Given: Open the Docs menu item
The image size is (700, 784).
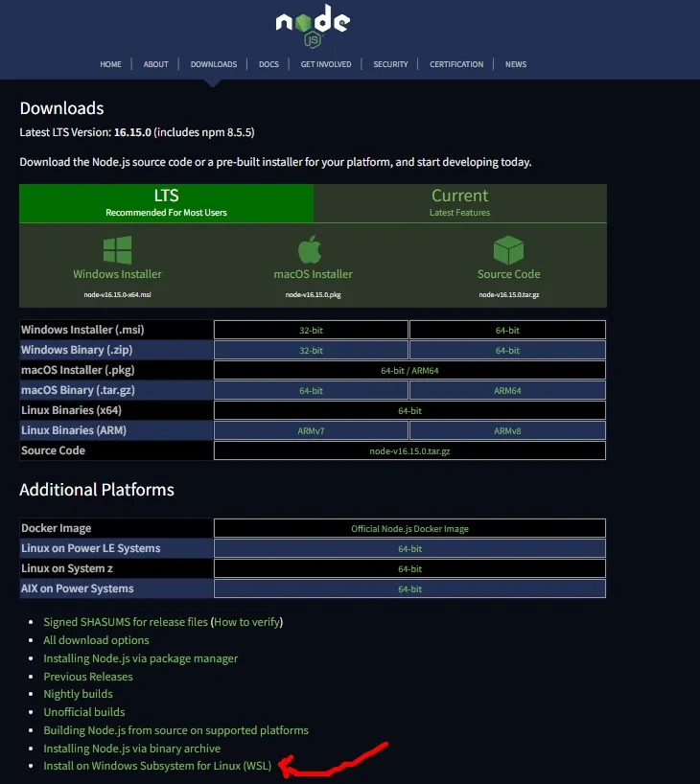Looking at the screenshot, I should [268, 64].
